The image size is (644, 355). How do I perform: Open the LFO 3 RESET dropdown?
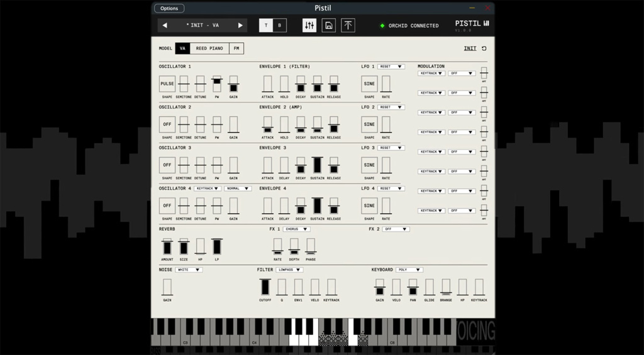coord(391,148)
